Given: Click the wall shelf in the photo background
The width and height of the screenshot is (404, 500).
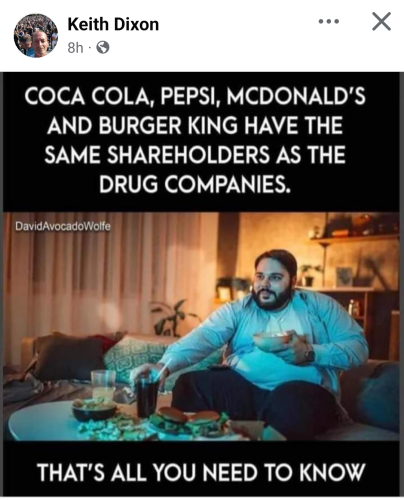Looking at the screenshot, I should 355,238.
